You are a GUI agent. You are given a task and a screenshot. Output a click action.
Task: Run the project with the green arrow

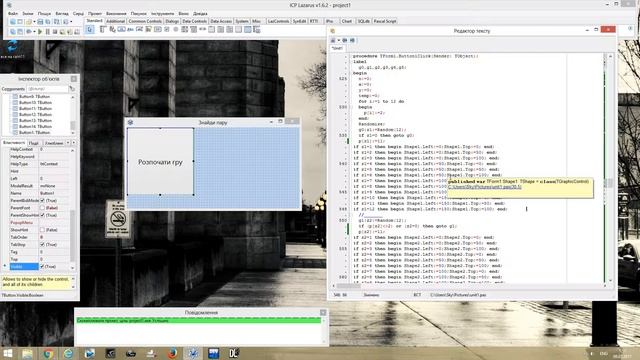pos(40,31)
